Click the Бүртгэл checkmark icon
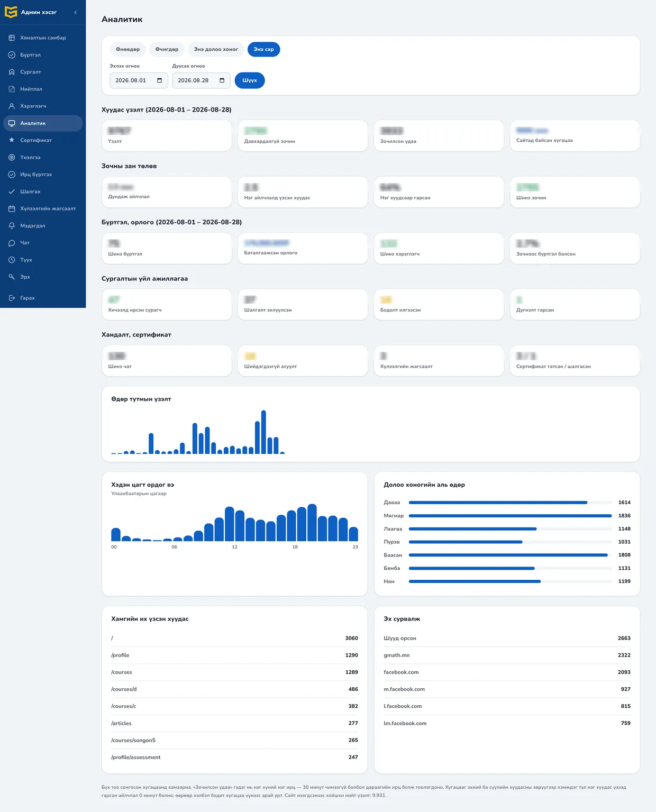The height and width of the screenshot is (812, 656). coord(12,55)
